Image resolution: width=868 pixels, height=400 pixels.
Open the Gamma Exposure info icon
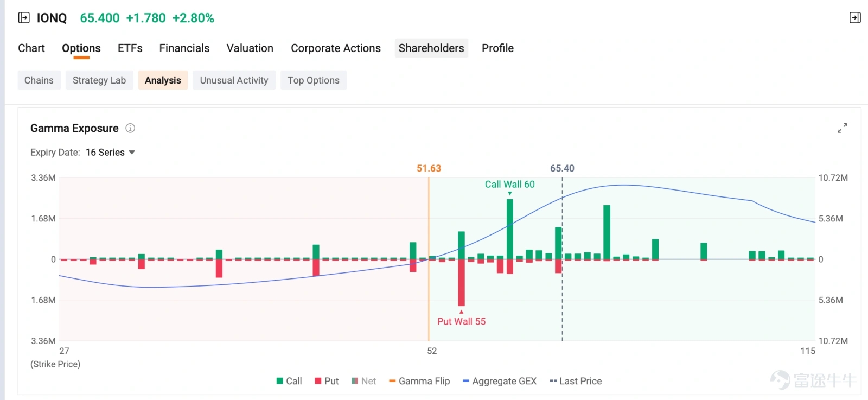click(130, 128)
